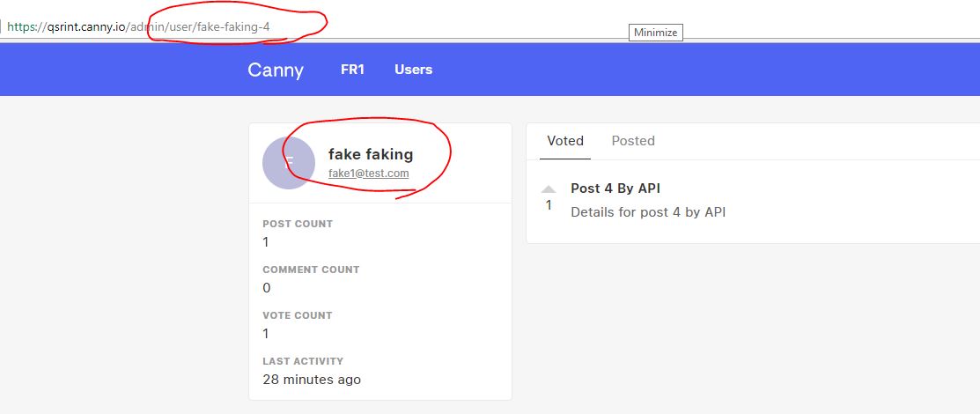Switch to the Voted tab

565,141
